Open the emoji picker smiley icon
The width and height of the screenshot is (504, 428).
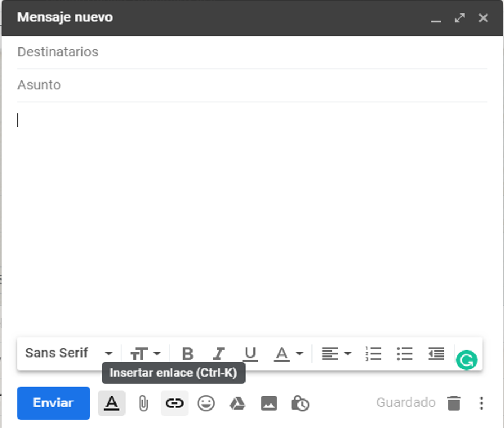tap(206, 403)
